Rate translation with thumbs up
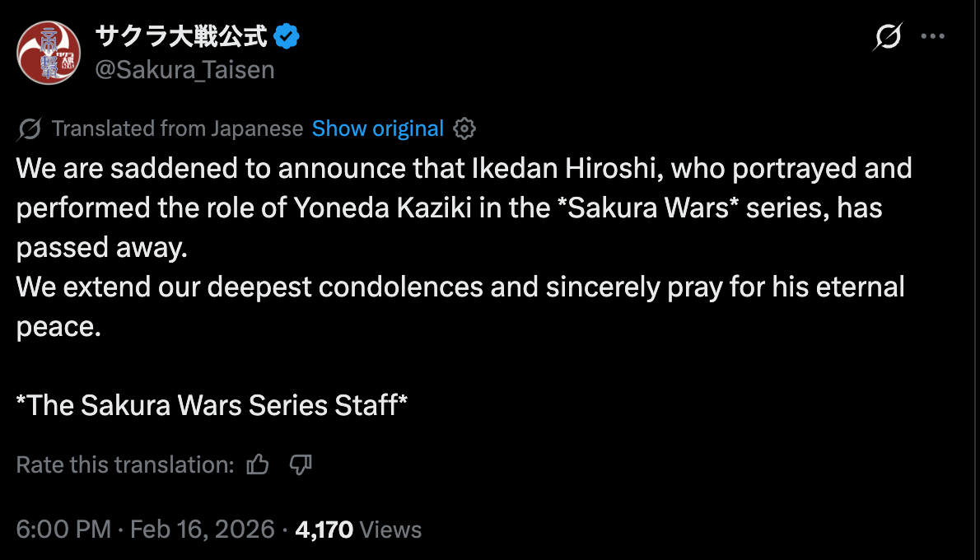980x560 pixels. tap(258, 465)
